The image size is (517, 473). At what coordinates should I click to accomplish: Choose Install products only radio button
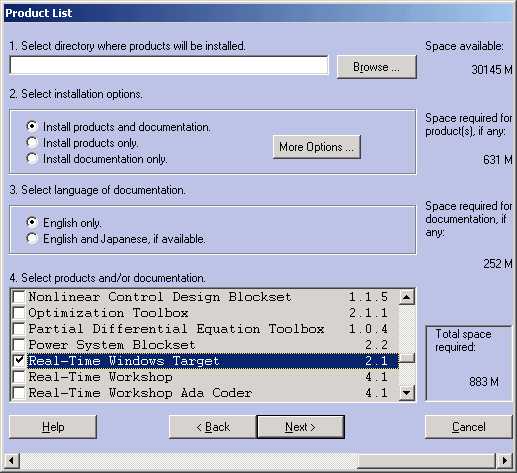[x=32, y=142]
